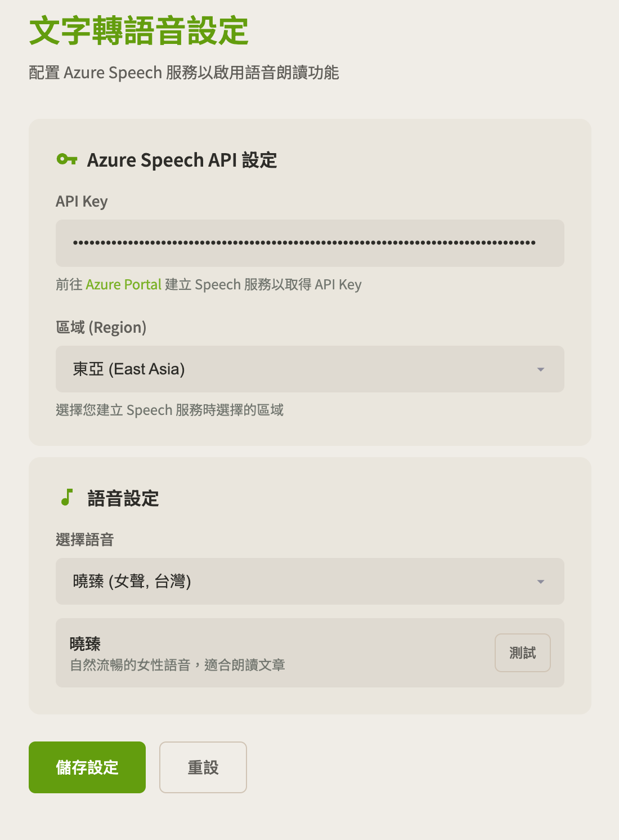Image resolution: width=619 pixels, height=840 pixels.
Task: Open the Azure Portal link
Action: [123, 285]
